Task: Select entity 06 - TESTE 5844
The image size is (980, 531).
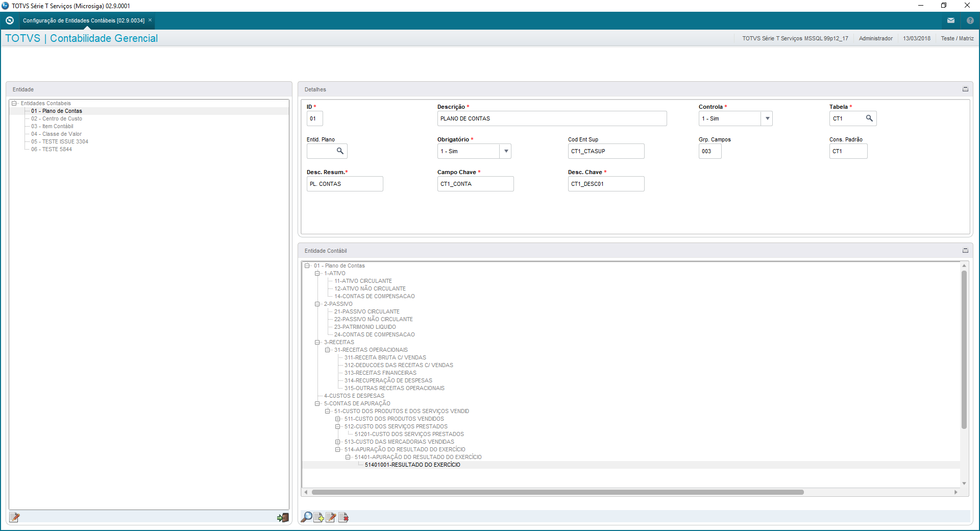Action: pyautogui.click(x=51, y=149)
